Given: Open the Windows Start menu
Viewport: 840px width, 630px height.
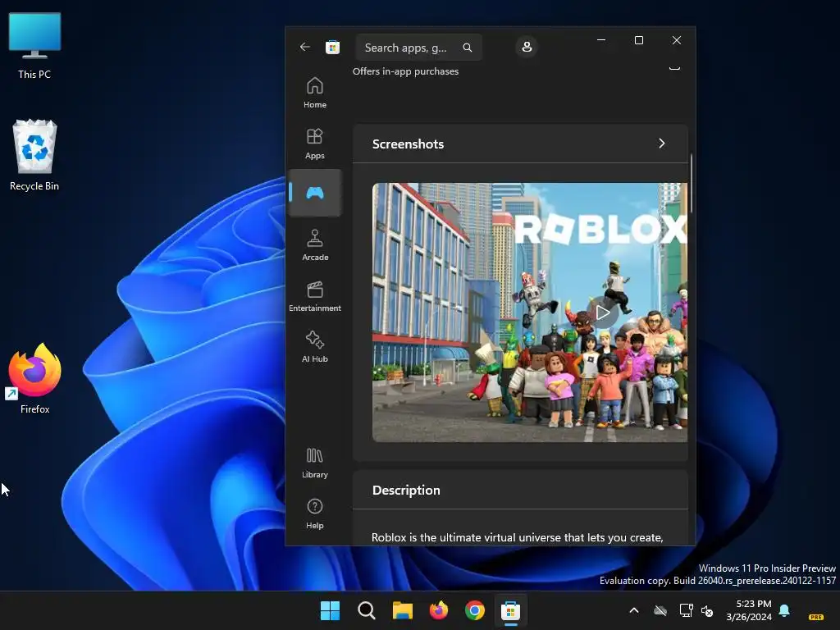Looking at the screenshot, I should click(x=330, y=610).
